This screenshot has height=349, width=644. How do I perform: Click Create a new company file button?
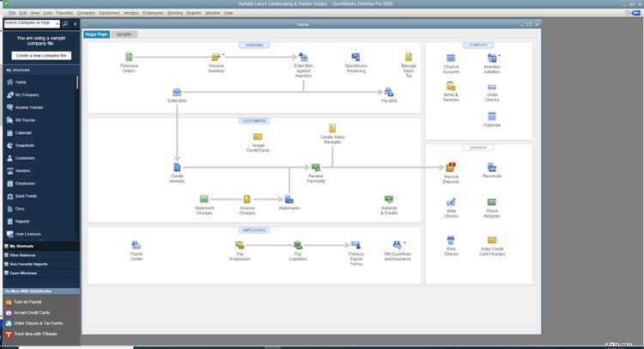(x=40, y=55)
